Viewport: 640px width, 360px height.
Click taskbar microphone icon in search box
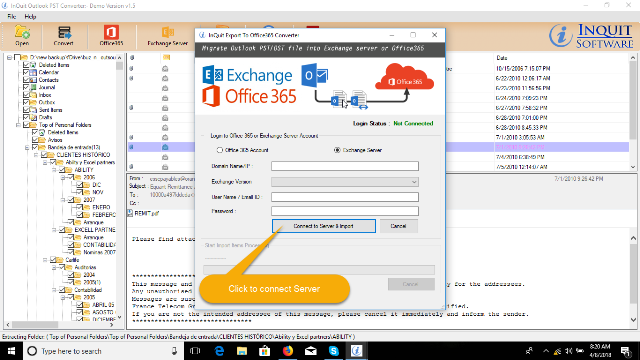click(174, 351)
